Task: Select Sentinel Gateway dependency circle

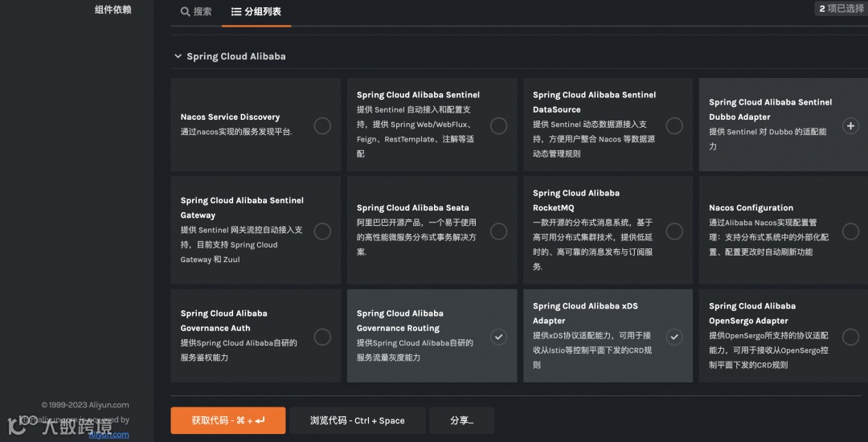Action: click(322, 231)
